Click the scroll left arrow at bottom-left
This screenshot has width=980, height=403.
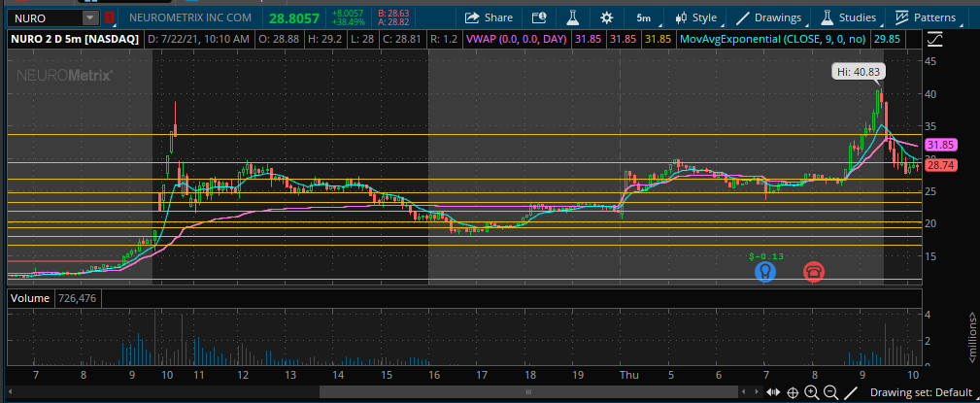(12, 392)
